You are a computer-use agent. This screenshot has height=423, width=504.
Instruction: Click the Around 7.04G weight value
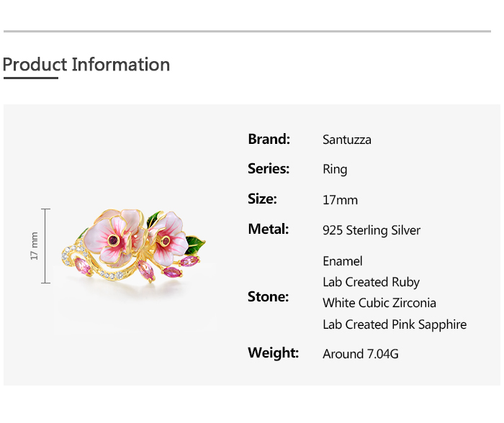(360, 354)
